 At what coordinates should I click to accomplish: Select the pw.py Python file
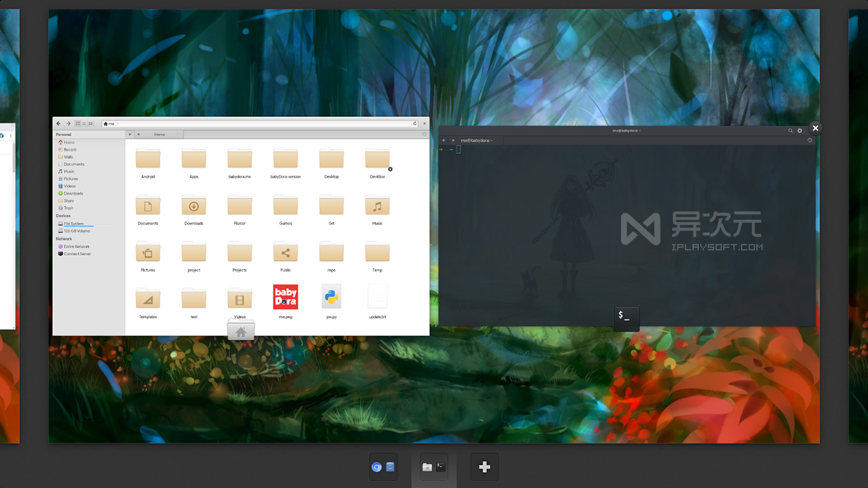tap(331, 296)
